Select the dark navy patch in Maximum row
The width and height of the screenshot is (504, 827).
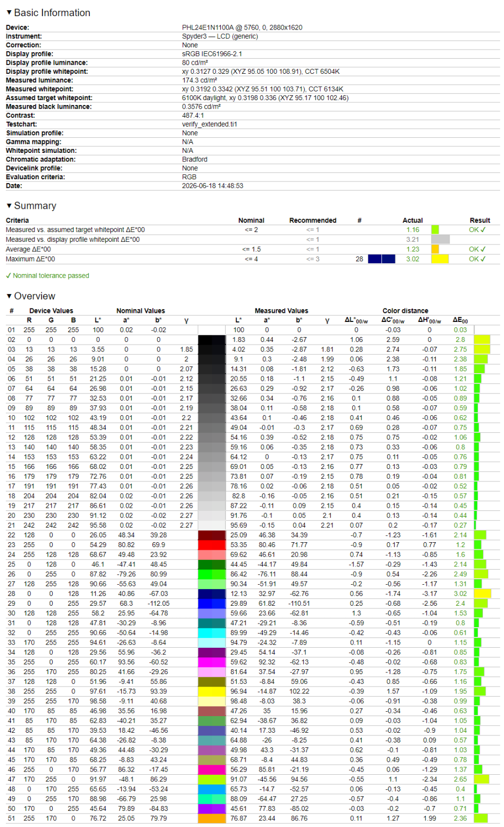382,259
